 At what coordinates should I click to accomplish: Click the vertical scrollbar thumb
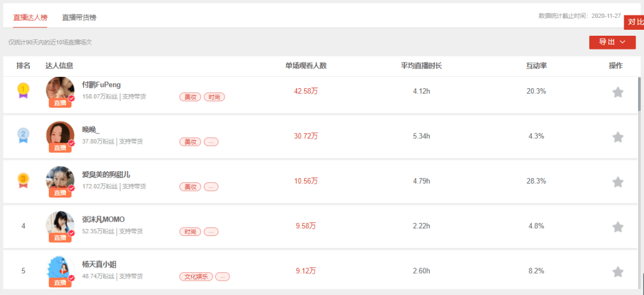(639, 94)
